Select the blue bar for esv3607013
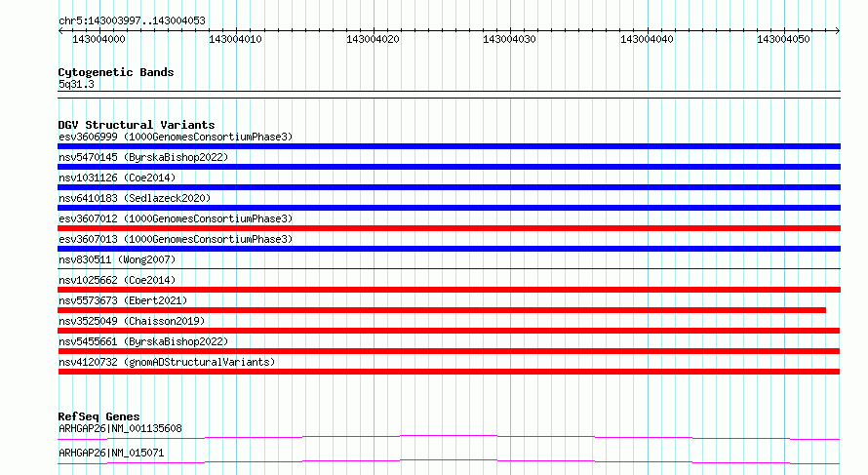 pyautogui.click(x=449, y=249)
